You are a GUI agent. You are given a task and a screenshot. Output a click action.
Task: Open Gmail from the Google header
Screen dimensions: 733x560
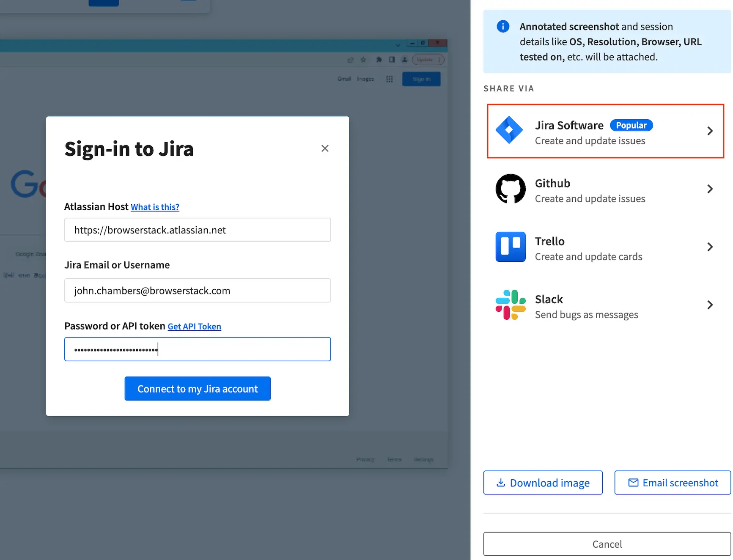(x=344, y=79)
